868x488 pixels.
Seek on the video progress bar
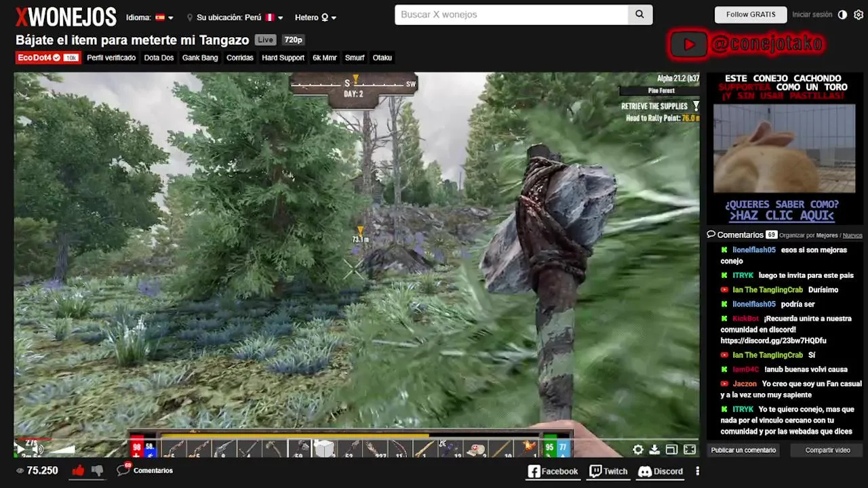click(x=357, y=439)
